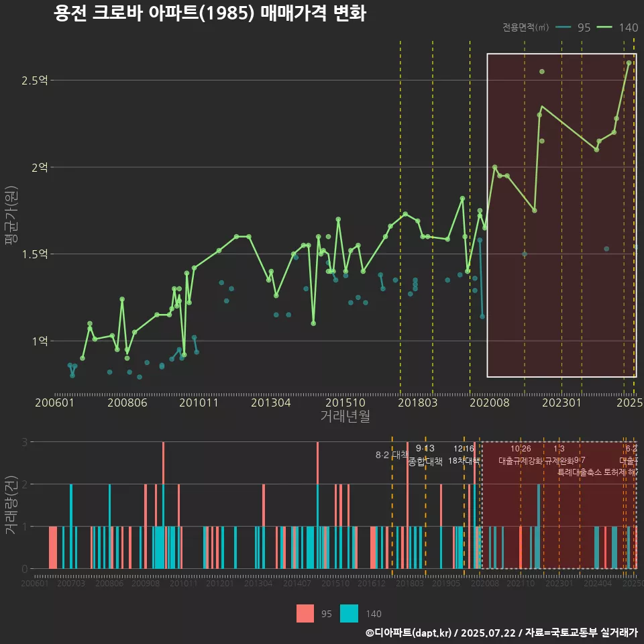The width and height of the screenshot is (644, 644).
Task: Select the 전용면적(㎡) legend heading
Action: point(525,28)
